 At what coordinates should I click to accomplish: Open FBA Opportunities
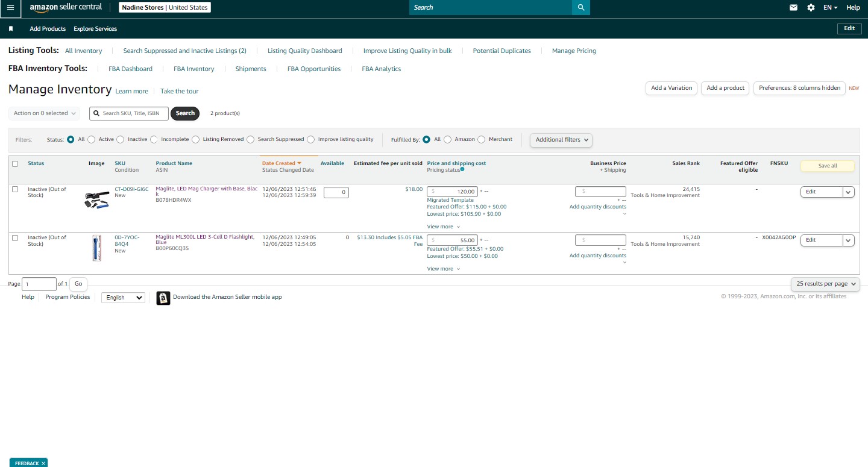pos(314,69)
